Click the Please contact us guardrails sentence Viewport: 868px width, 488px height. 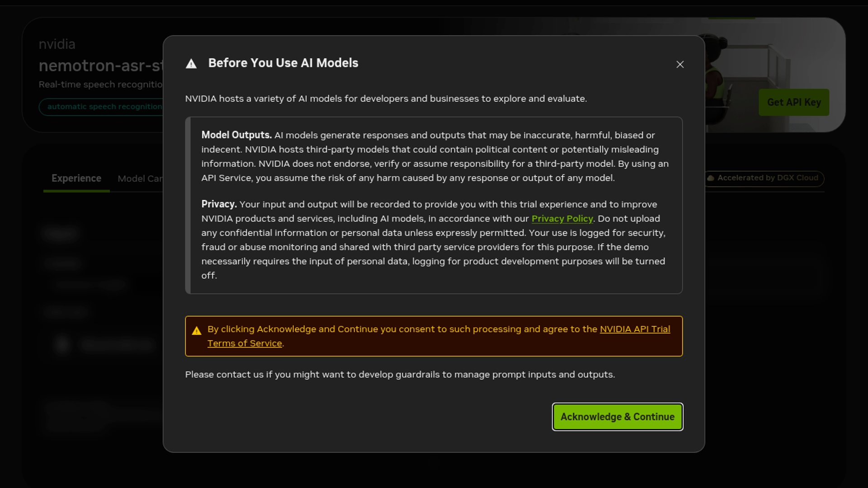[x=400, y=375]
